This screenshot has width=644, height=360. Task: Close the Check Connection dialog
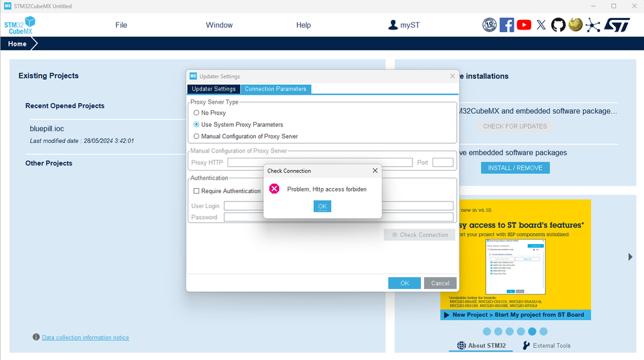[375, 171]
